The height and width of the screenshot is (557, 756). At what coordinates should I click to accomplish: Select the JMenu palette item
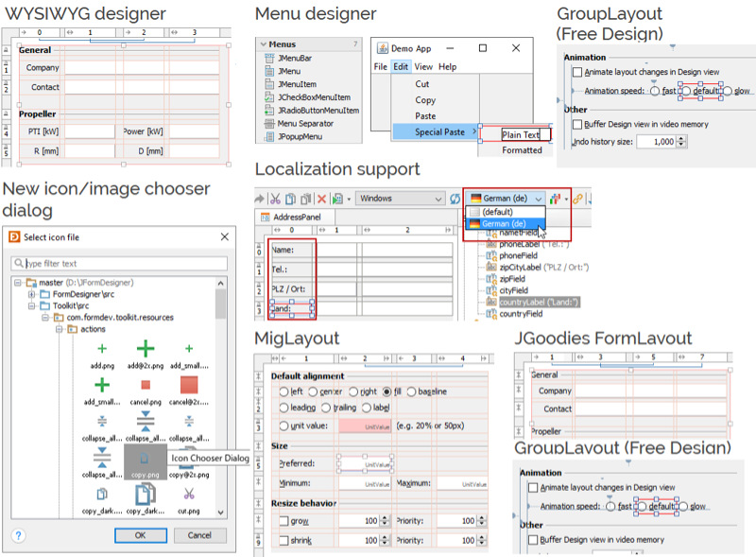tap(283, 71)
